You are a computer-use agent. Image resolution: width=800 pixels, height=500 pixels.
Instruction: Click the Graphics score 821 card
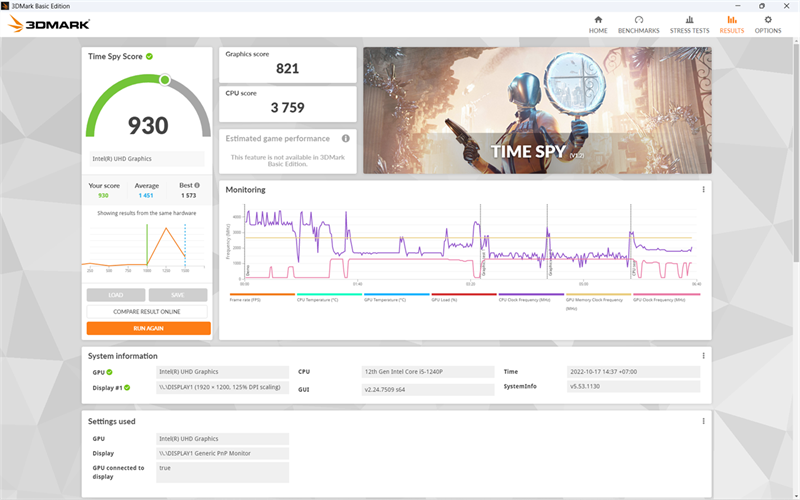288,65
